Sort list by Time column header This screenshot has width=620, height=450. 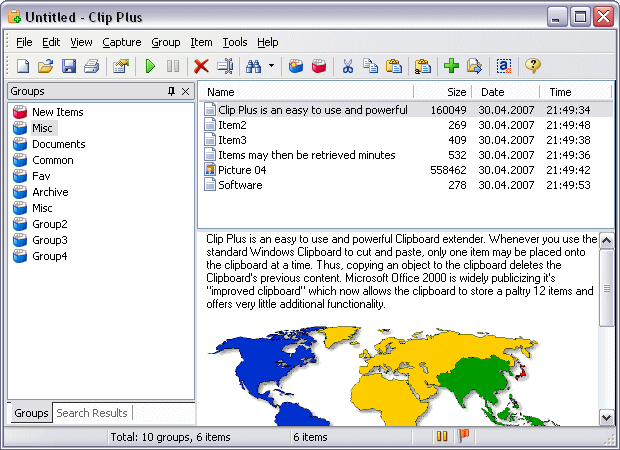coord(575,92)
